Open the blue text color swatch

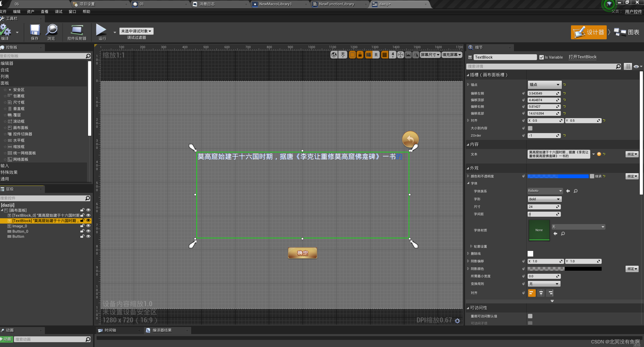click(x=558, y=176)
